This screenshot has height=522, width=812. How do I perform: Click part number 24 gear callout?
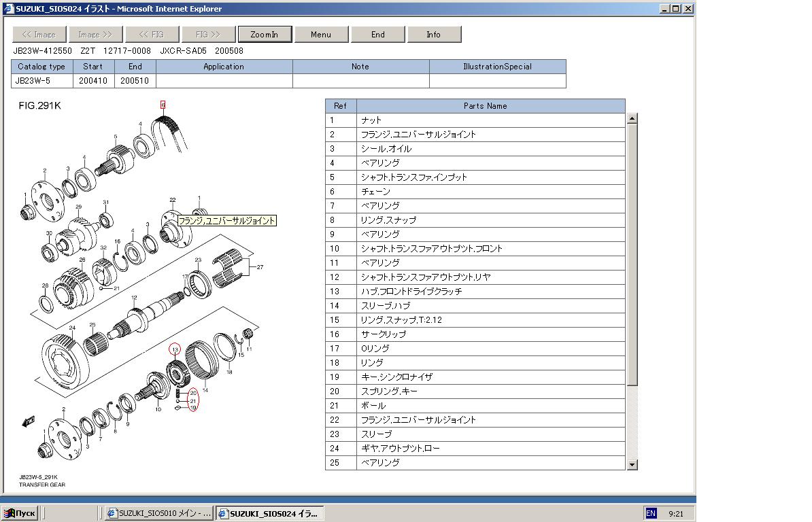coord(71,328)
